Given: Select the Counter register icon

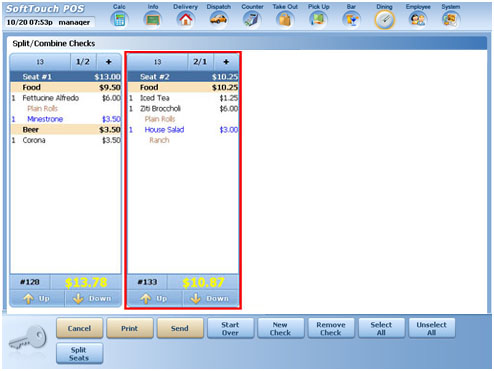Looking at the screenshot, I should 252,20.
